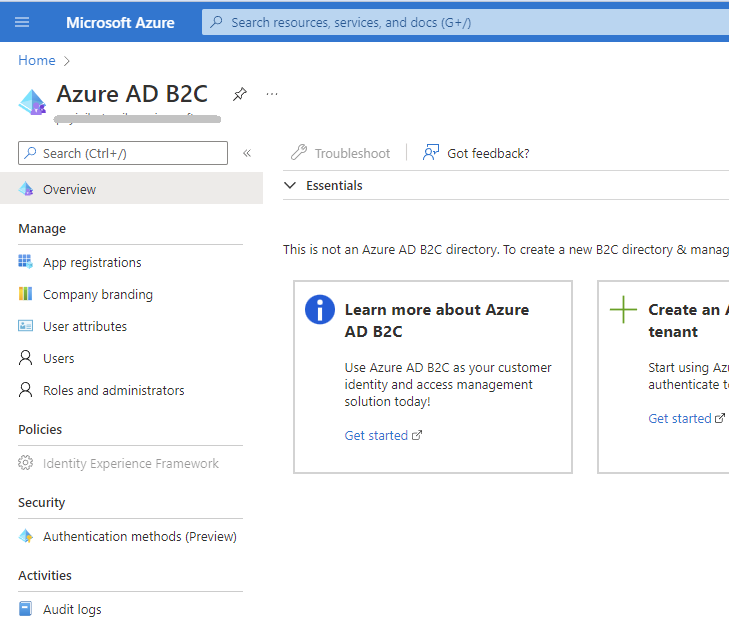The image size is (729, 627).
Task: Focus the global search resources field
Action: click(x=465, y=22)
